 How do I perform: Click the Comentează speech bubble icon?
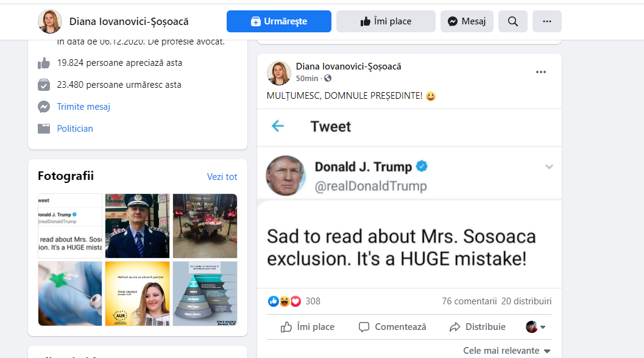[364, 327]
